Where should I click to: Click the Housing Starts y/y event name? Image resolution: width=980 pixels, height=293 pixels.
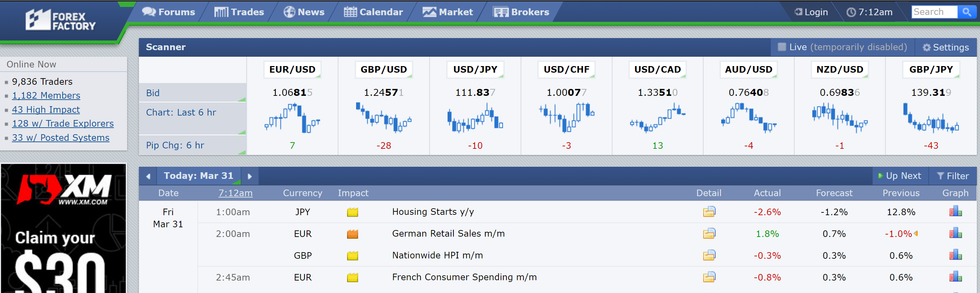click(x=433, y=212)
